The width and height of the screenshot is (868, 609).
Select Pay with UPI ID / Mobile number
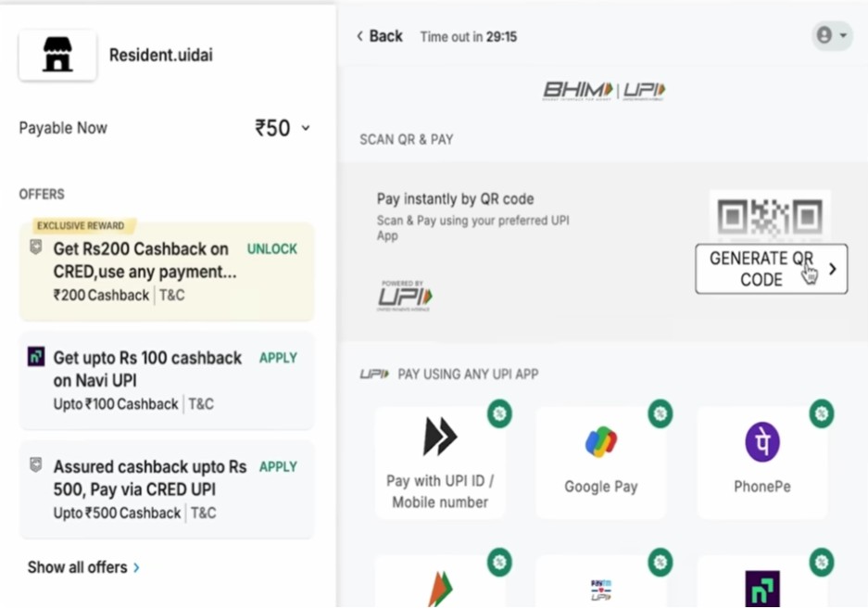[x=440, y=462]
